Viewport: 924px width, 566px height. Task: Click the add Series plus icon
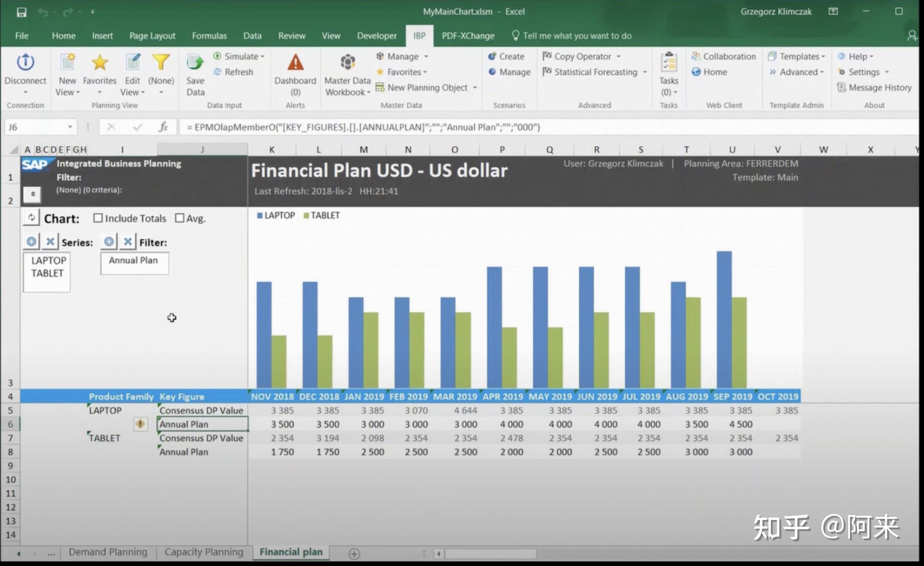click(x=31, y=241)
